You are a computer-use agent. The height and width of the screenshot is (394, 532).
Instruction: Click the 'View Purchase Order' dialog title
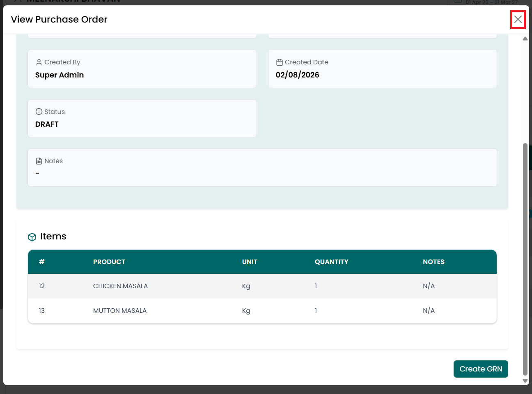coord(59,19)
